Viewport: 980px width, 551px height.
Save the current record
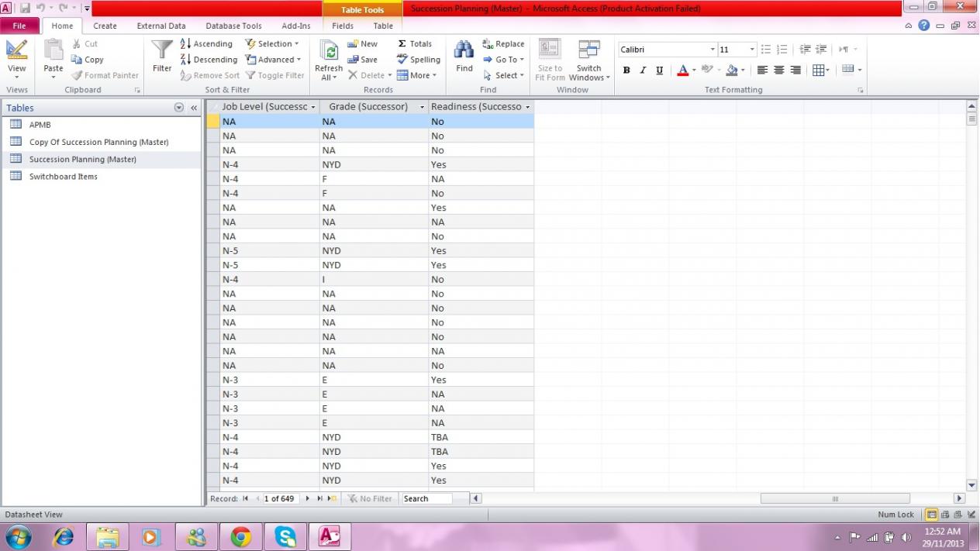coord(362,60)
